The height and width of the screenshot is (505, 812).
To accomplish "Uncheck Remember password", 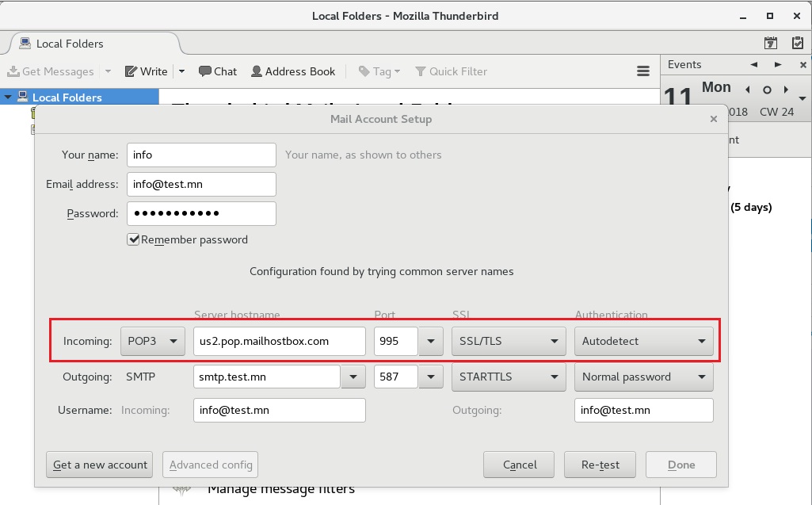I will 134,239.
